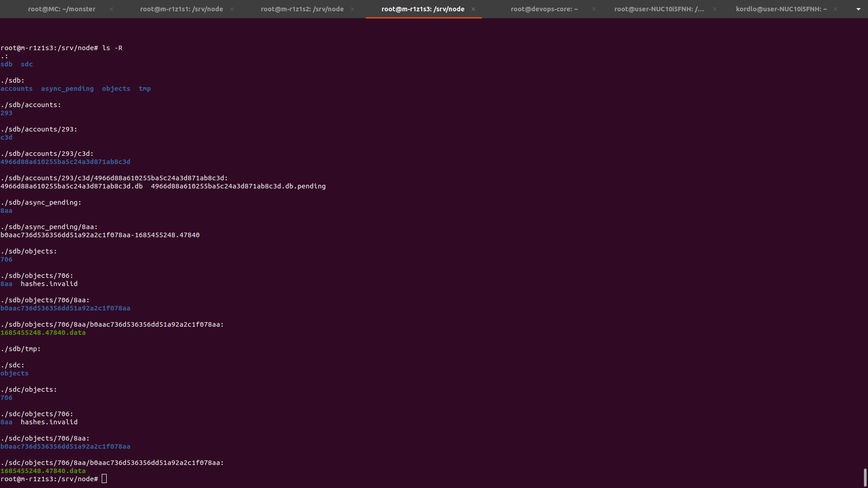Click the ls -R command text
Screen dimensions: 868x488
pos(112,48)
